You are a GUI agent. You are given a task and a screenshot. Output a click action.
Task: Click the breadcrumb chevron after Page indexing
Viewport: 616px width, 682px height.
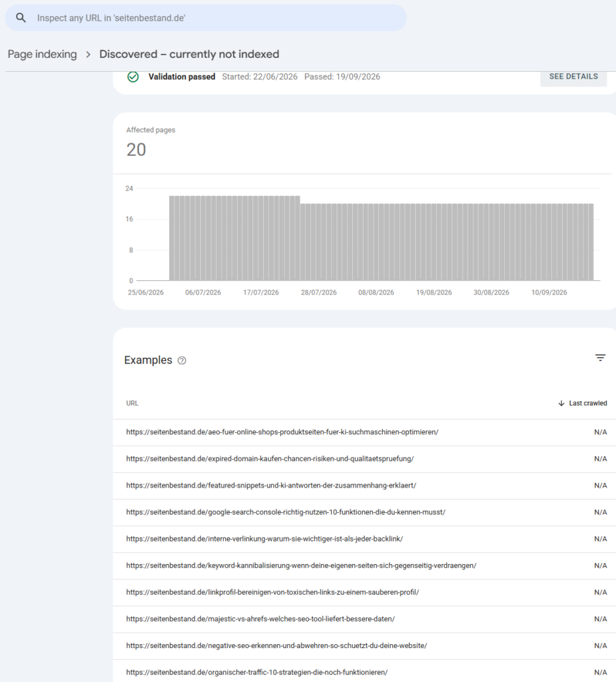point(89,55)
